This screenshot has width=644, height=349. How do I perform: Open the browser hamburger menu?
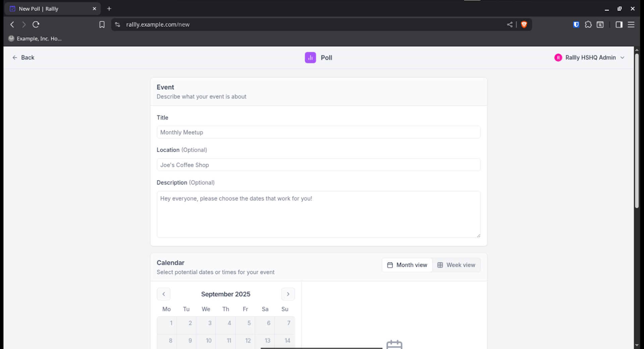(631, 24)
